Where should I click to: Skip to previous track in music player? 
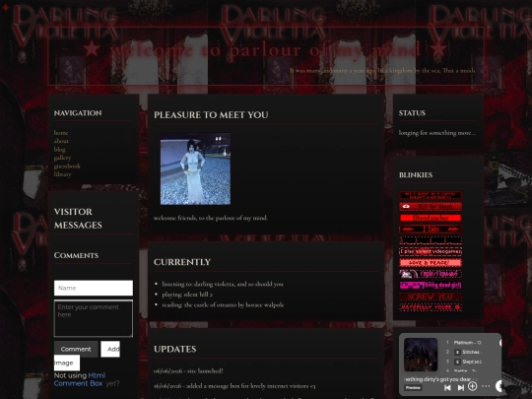coord(447,387)
